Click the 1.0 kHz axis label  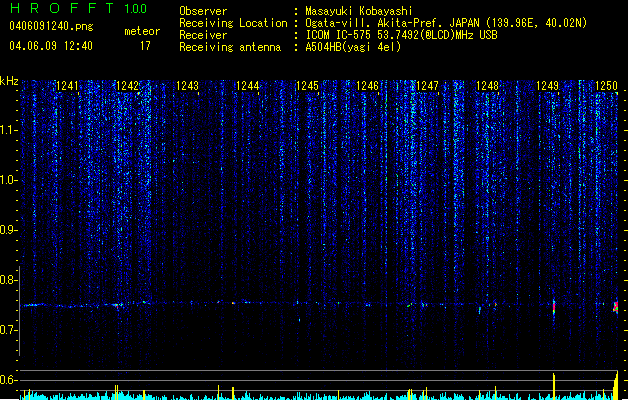(9, 180)
